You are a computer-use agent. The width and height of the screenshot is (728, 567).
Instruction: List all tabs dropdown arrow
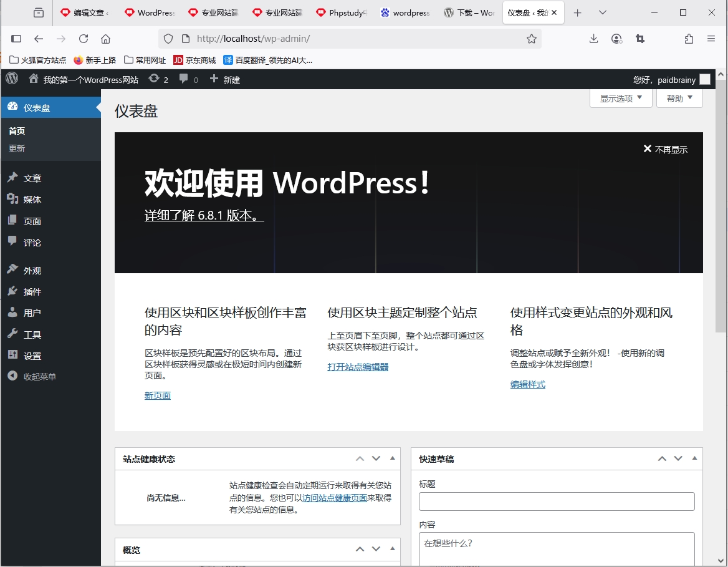(x=603, y=12)
